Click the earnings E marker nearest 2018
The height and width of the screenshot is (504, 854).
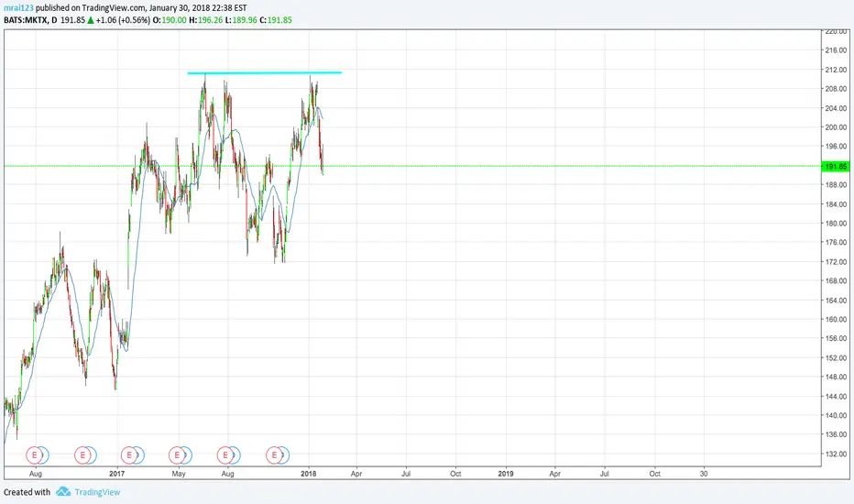click(274, 455)
